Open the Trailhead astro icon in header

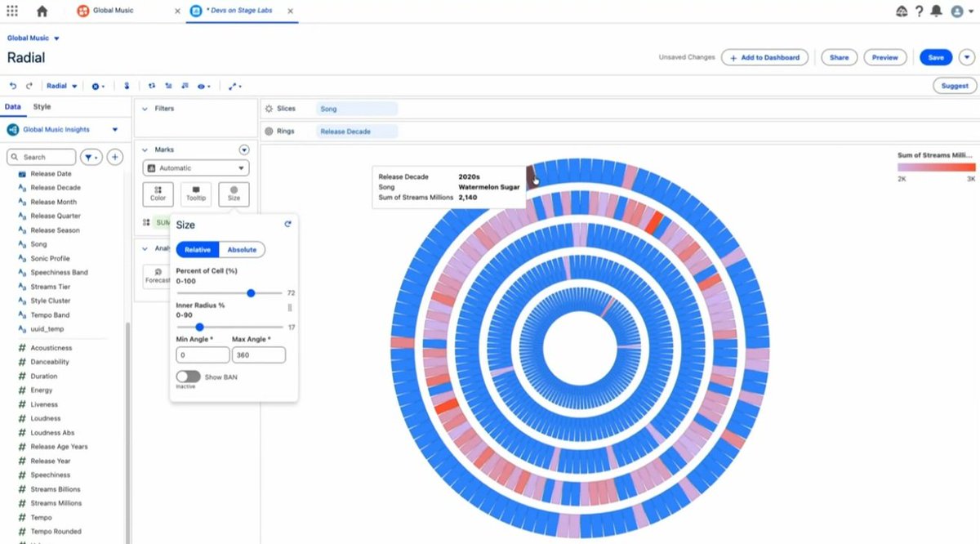(x=902, y=11)
